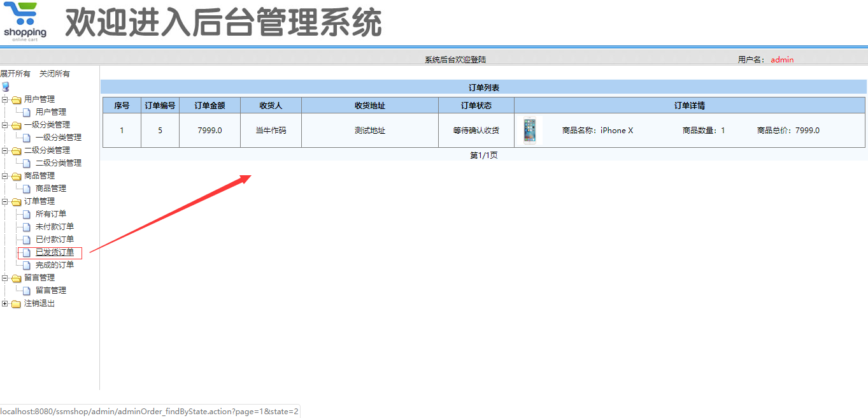This screenshot has width=868, height=418.
Task: Click page icon beside 二级分类管理 leaf
Action: click(27, 163)
